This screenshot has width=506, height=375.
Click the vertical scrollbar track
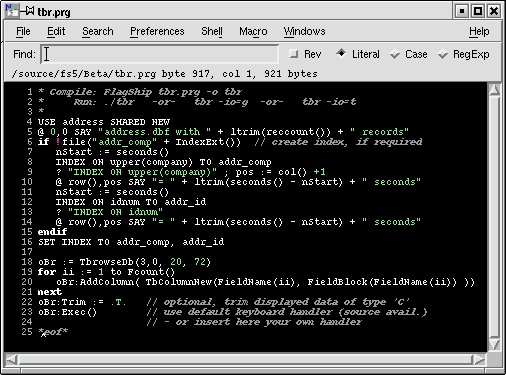pyautogui.click(x=494, y=217)
